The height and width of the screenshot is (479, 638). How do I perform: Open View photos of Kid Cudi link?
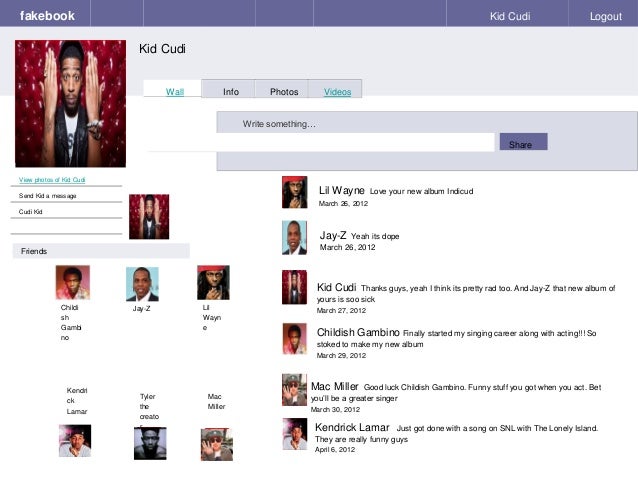click(52, 179)
